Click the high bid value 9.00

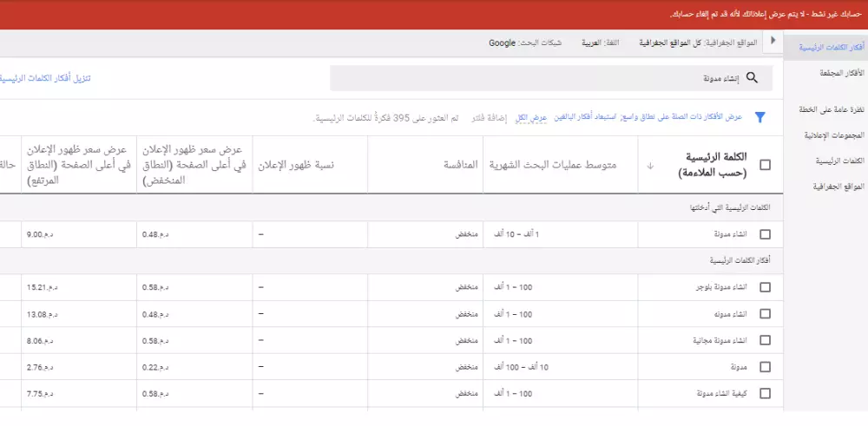tap(42, 234)
